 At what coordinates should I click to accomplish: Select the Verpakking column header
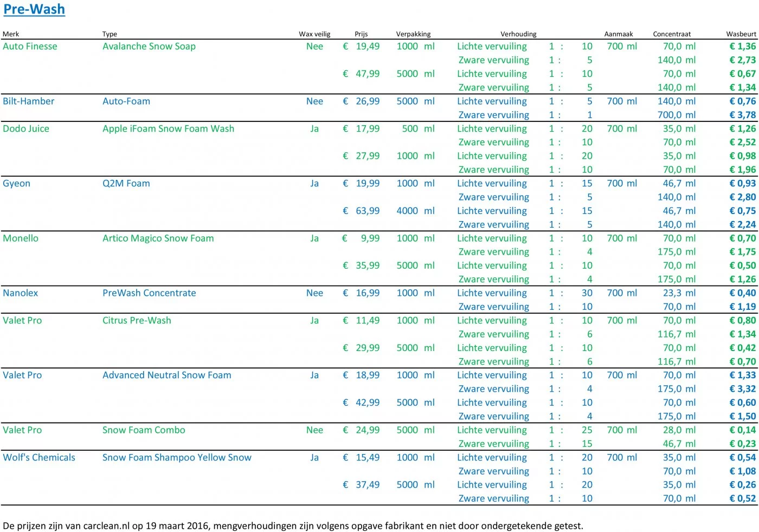pyautogui.click(x=413, y=34)
